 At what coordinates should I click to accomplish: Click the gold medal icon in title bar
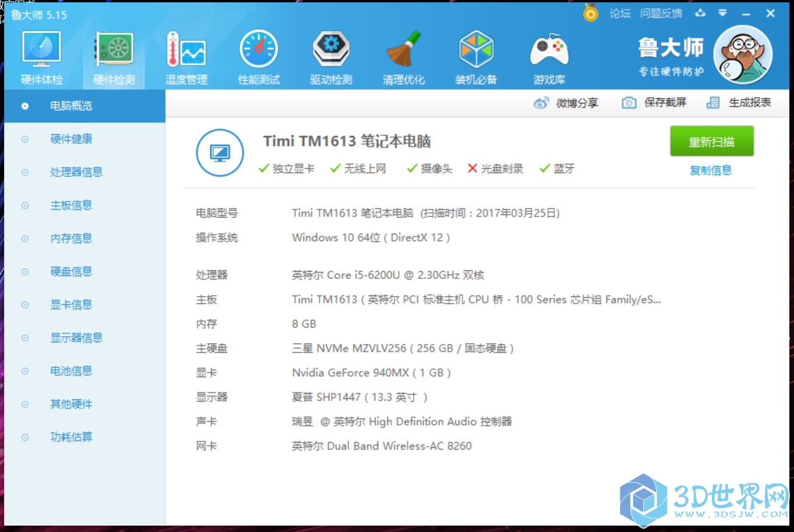point(590,13)
